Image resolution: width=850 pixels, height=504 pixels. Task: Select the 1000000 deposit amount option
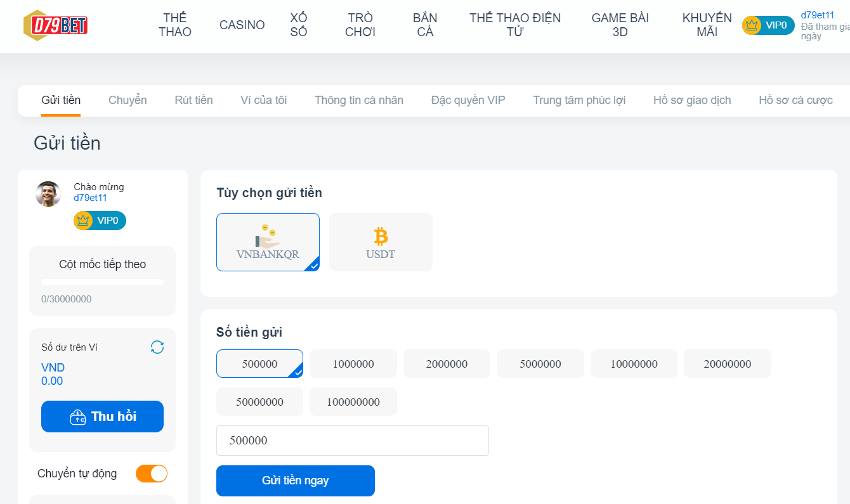353,363
